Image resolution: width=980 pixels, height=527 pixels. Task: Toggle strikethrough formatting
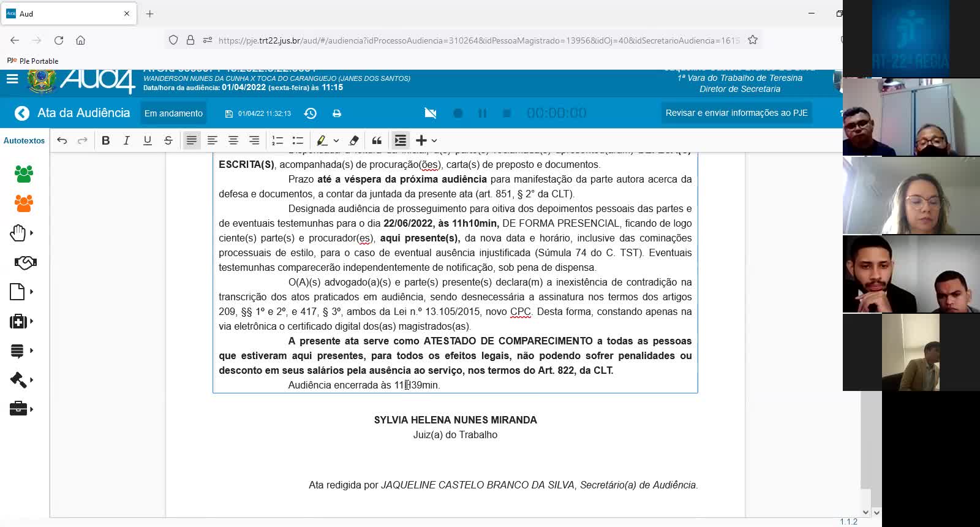[x=168, y=140]
